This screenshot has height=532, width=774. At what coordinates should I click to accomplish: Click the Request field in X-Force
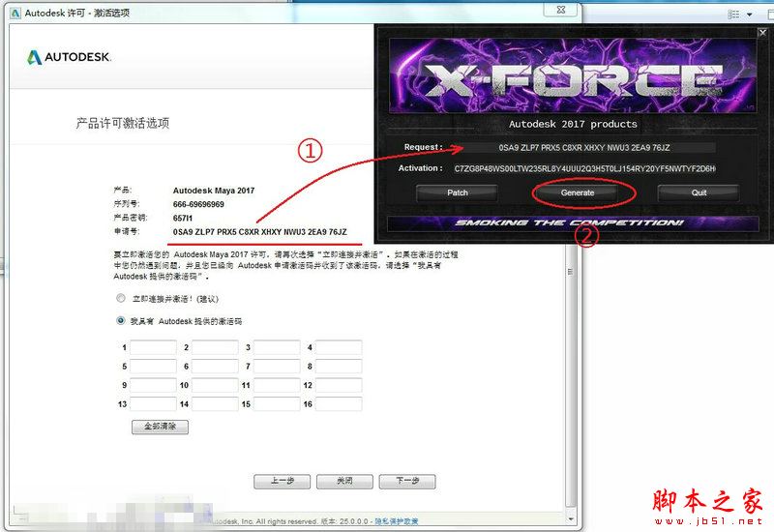click(x=584, y=147)
